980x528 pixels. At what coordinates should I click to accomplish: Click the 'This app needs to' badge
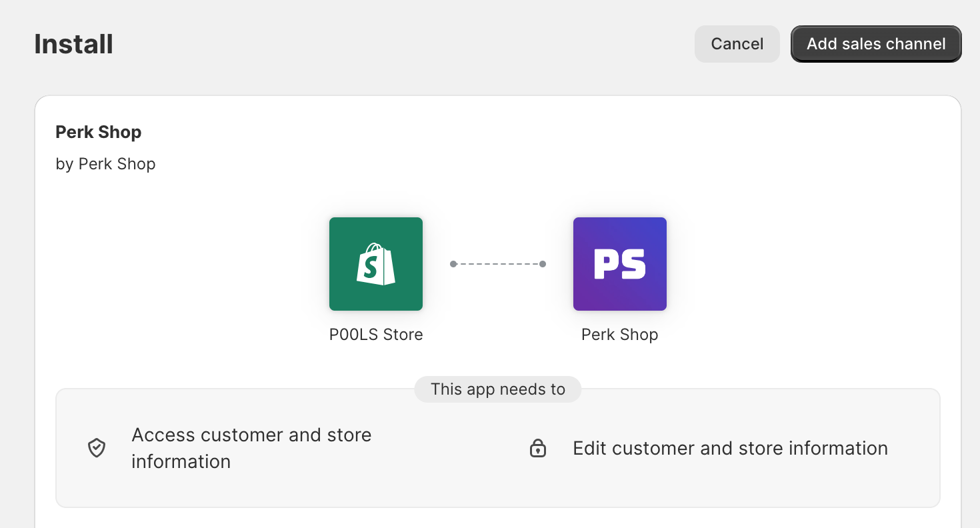coord(498,389)
